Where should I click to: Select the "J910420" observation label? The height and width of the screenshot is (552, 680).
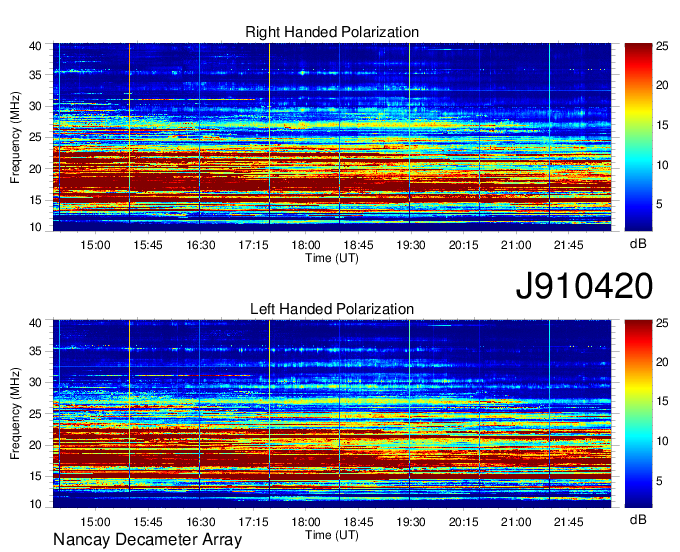[x=584, y=286]
